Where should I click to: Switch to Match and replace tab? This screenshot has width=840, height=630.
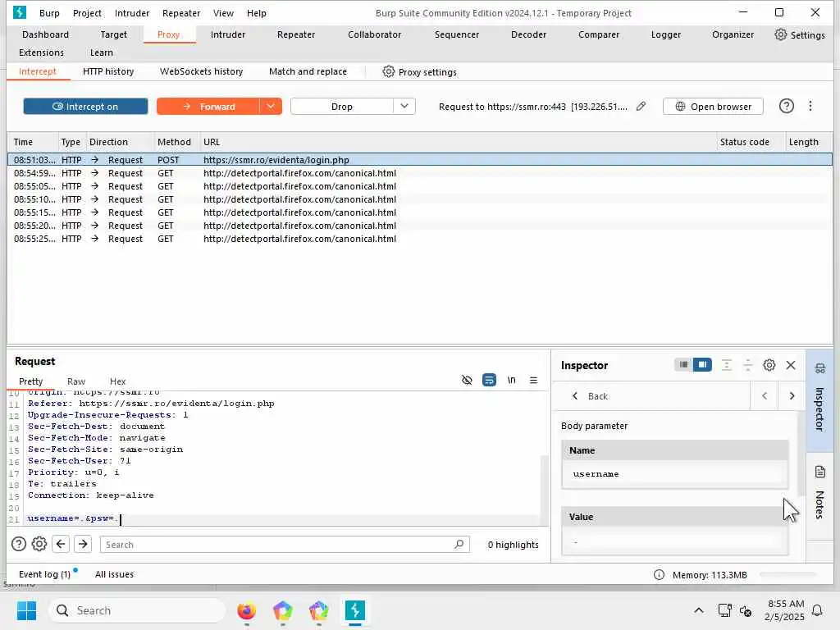[308, 71]
